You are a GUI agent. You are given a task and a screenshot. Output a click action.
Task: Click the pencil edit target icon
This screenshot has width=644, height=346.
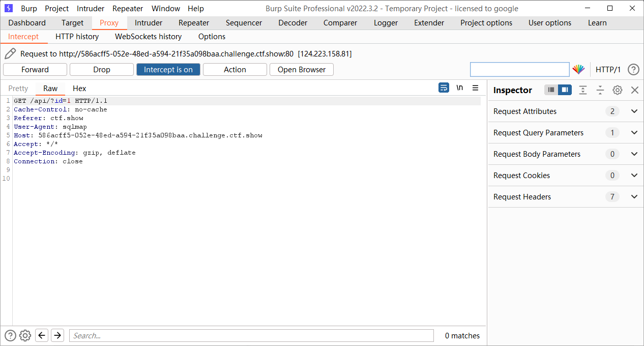[10, 54]
